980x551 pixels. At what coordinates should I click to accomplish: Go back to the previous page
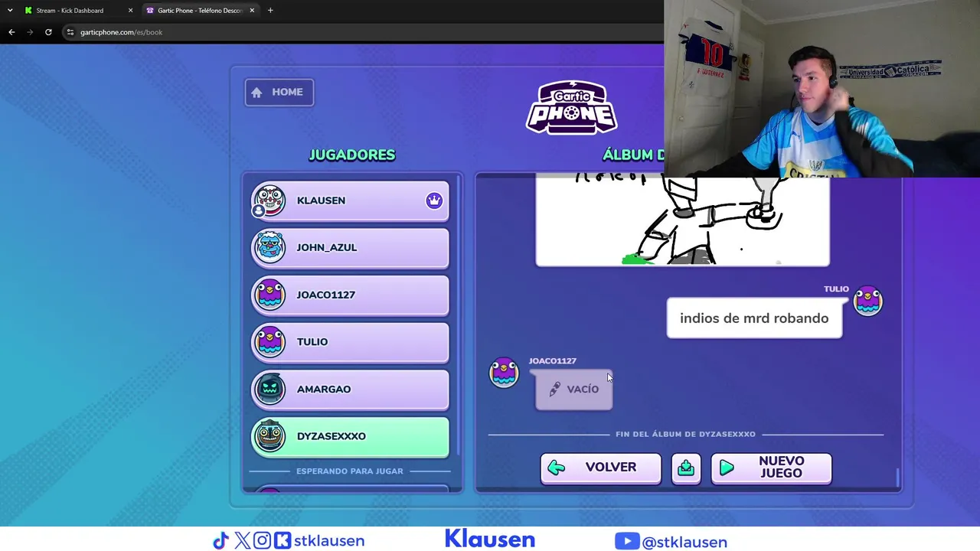click(11, 32)
